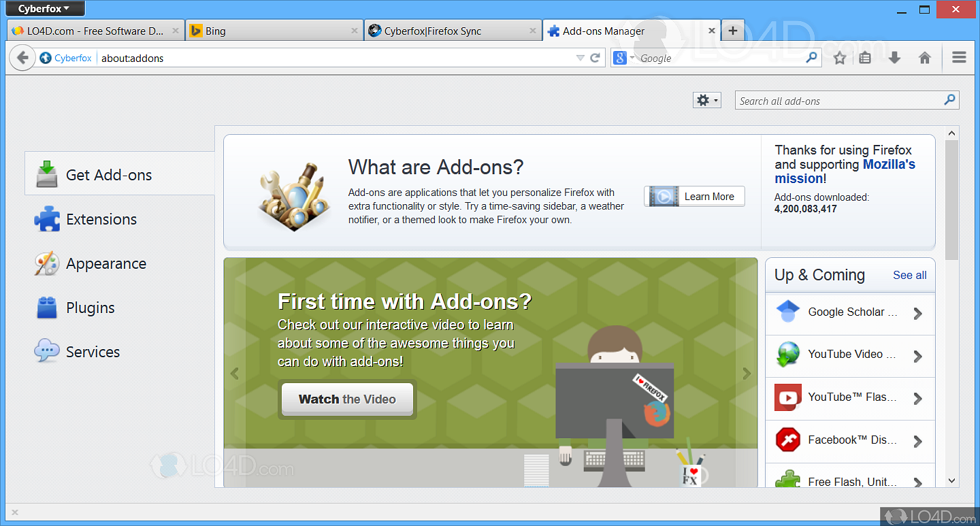Click the Learn More button
The height and width of the screenshot is (526, 980).
pyautogui.click(x=694, y=197)
